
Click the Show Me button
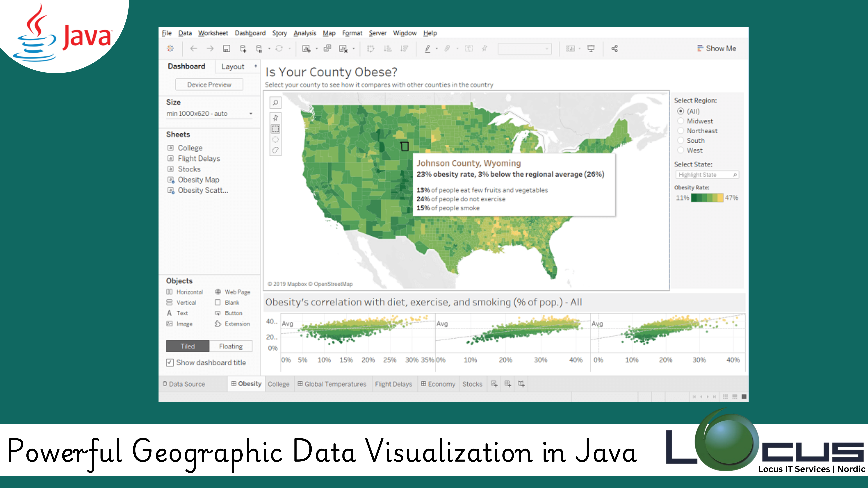click(x=716, y=48)
